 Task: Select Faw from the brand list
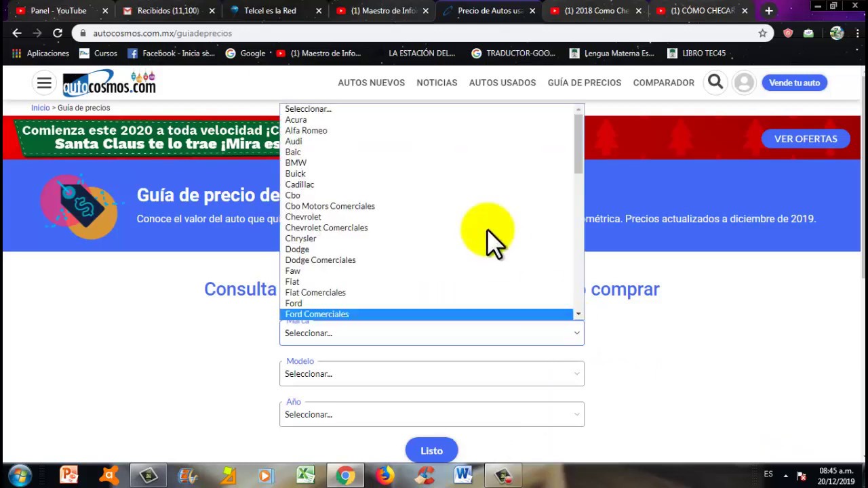click(427, 270)
